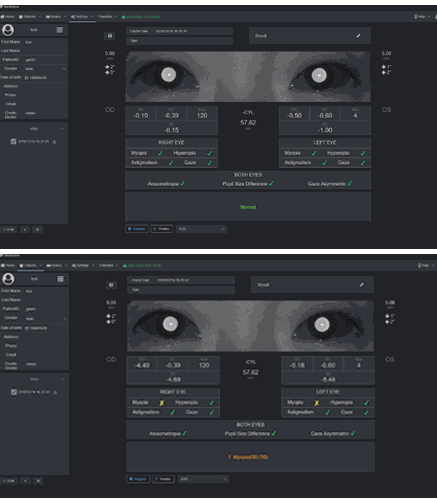Click eye photo thumbnail in Myopia-result window

coord(250,326)
